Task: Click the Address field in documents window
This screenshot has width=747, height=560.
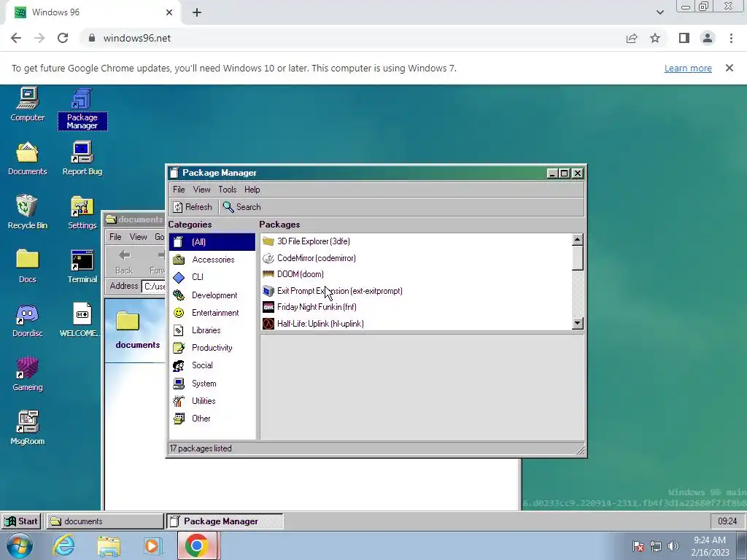Action: 153,286
